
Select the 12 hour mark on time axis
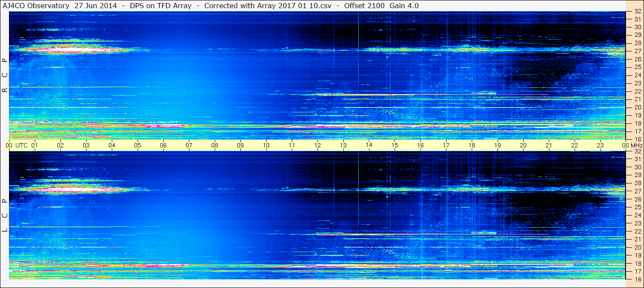(x=318, y=145)
